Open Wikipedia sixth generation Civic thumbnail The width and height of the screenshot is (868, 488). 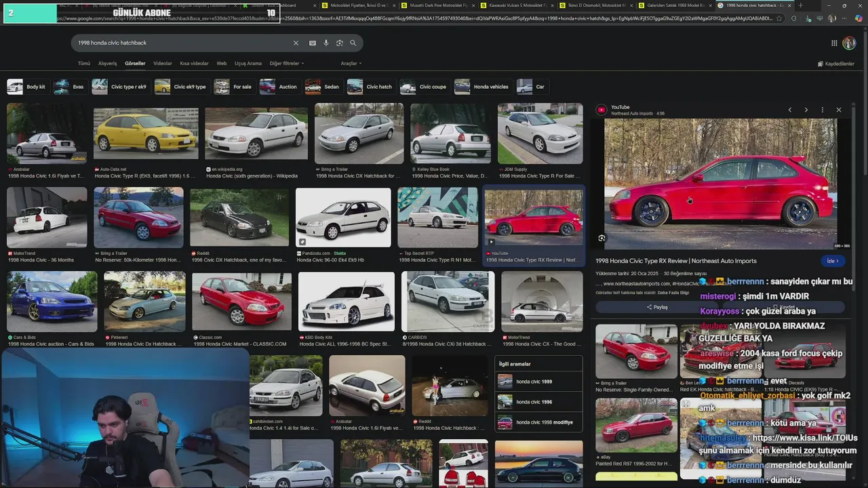click(256, 134)
